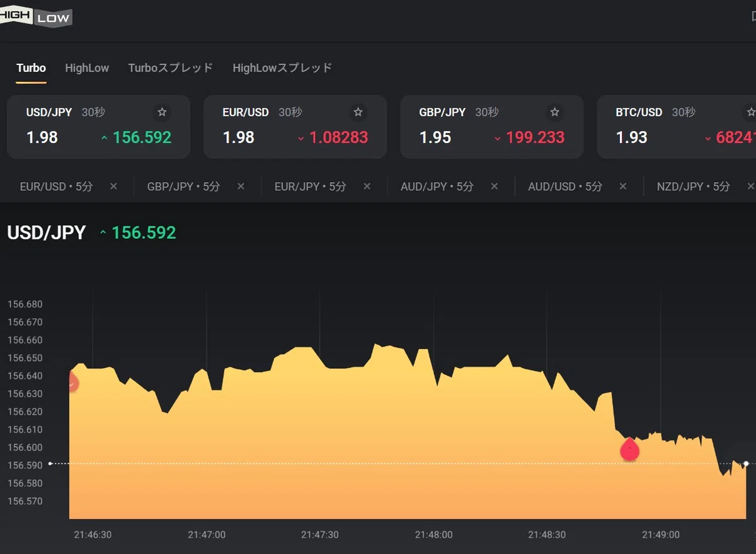Star the GBP/JPY 30秒 card
Image resolution: width=756 pixels, height=554 pixels.
click(x=555, y=112)
